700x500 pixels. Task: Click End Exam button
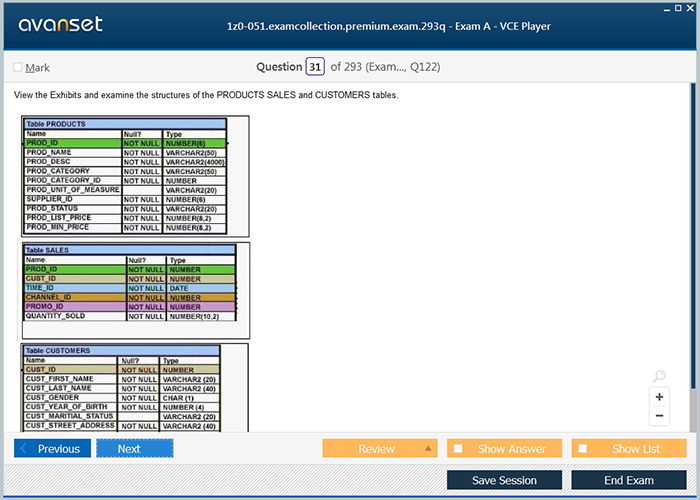point(629,480)
